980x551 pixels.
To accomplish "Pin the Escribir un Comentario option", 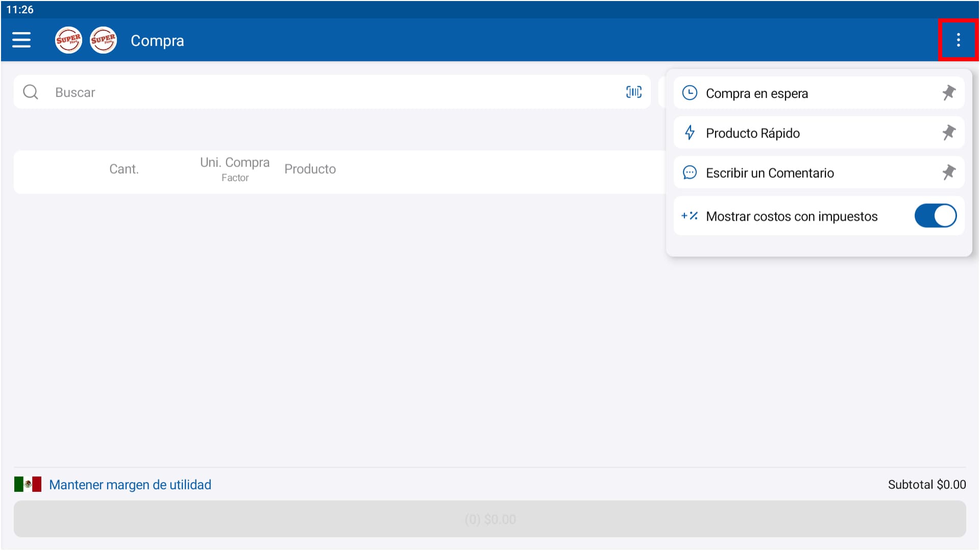I will (948, 173).
